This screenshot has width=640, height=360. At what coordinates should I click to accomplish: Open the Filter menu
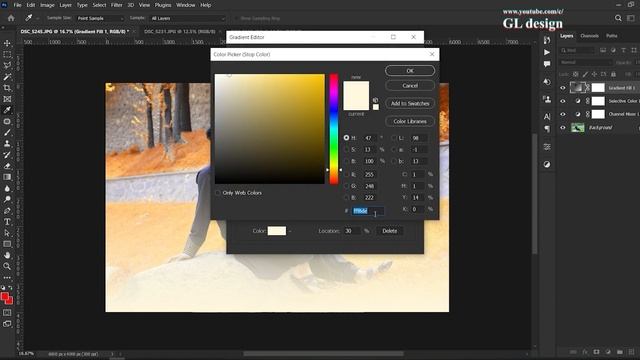117,5
